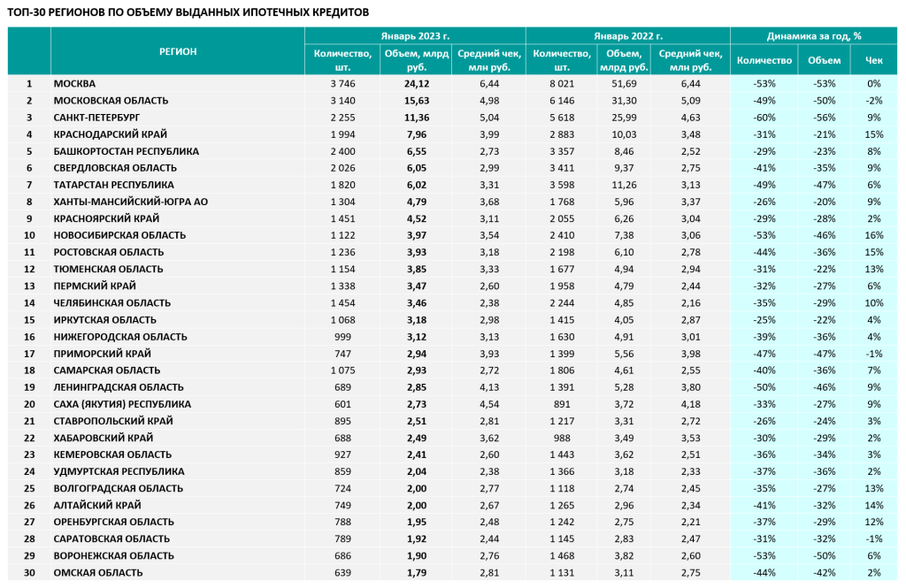Click ТАТАРСТАН РЕСПУБЛИКА region name

coord(113,185)
